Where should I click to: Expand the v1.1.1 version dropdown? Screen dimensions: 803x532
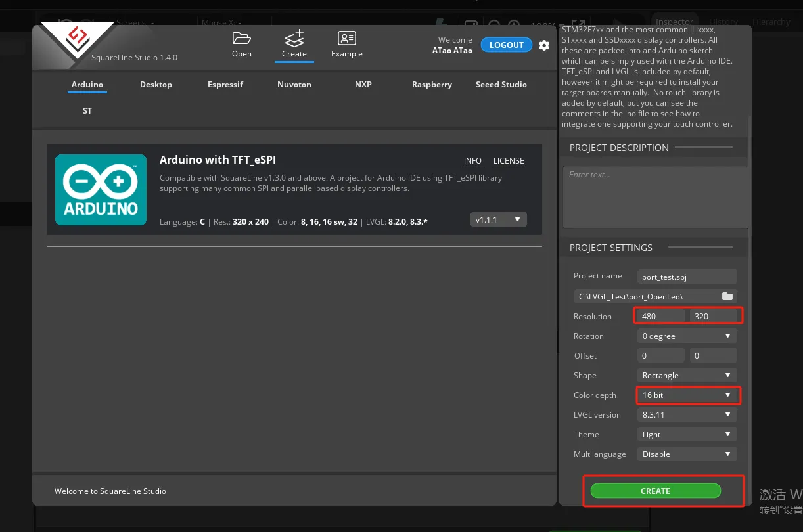[498, 220]
